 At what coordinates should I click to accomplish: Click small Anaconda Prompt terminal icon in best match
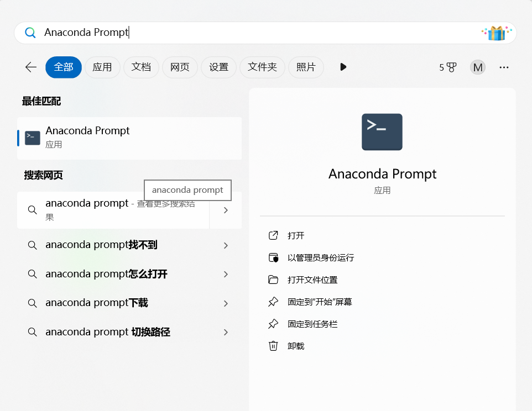(x=33, y=138)
